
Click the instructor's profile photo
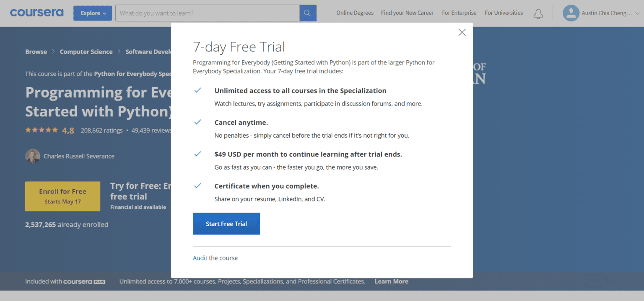point(33,156)
